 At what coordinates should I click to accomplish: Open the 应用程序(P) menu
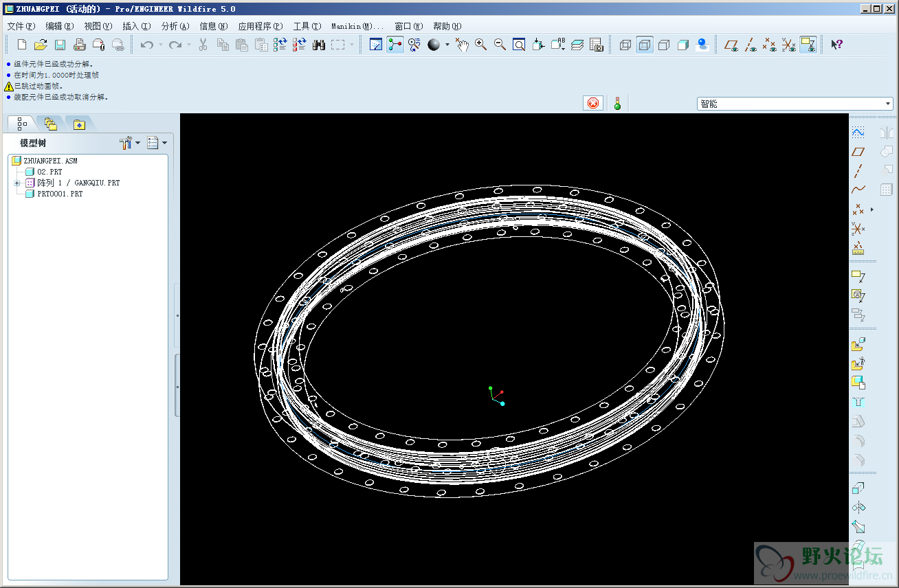tap(260, 26)
